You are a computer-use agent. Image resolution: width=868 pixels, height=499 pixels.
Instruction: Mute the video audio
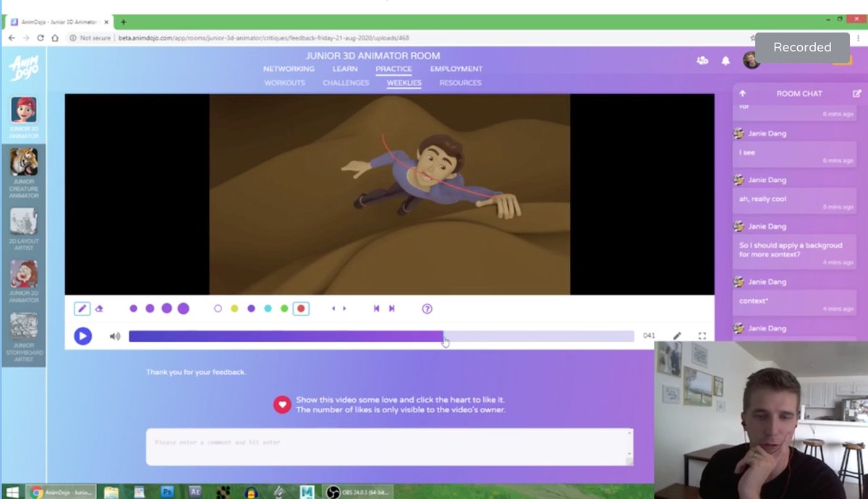pos(116,336)
